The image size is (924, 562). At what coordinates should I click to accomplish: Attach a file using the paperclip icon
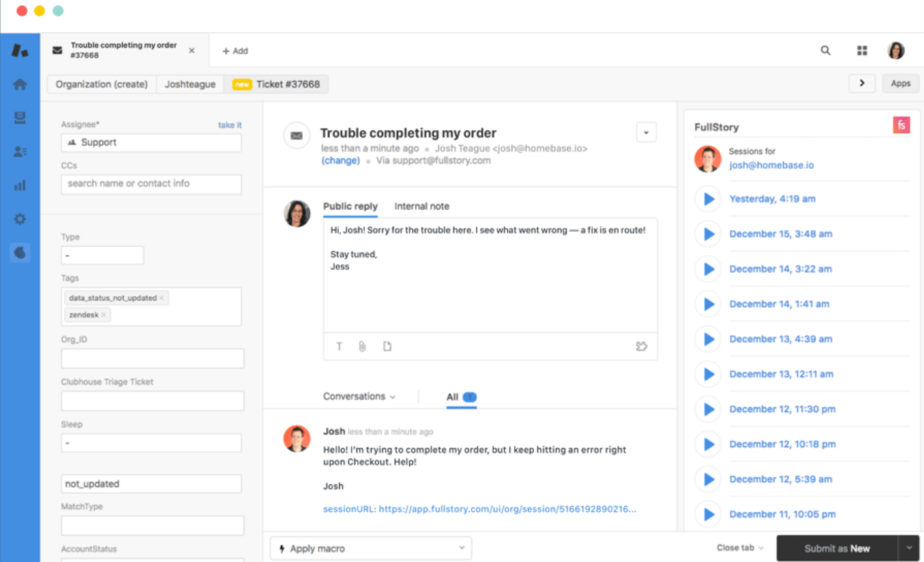click(x=362, y=346)
